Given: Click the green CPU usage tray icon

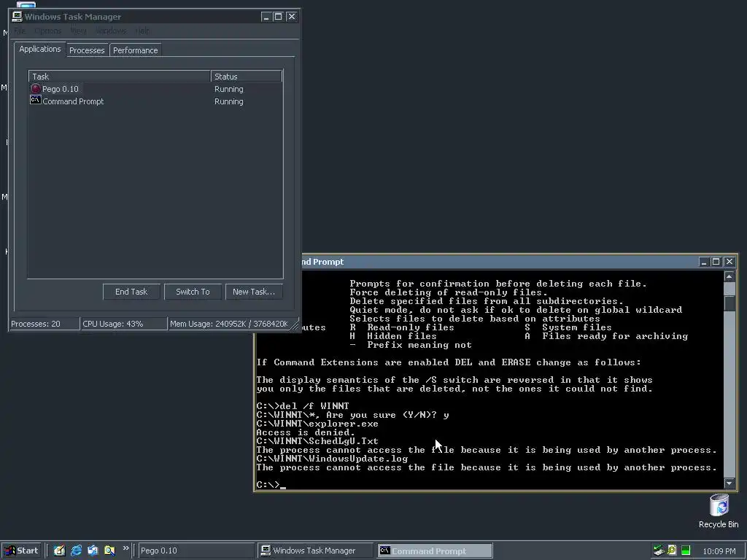Looking at the screenshot, I should [686, 551].
